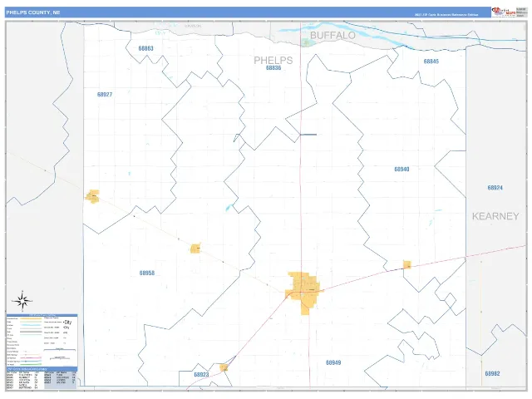Image resolution: width=532 pixels, height=399 pixels.
Task: Select ZIP code label 68863
Action: tap(146, 48)
